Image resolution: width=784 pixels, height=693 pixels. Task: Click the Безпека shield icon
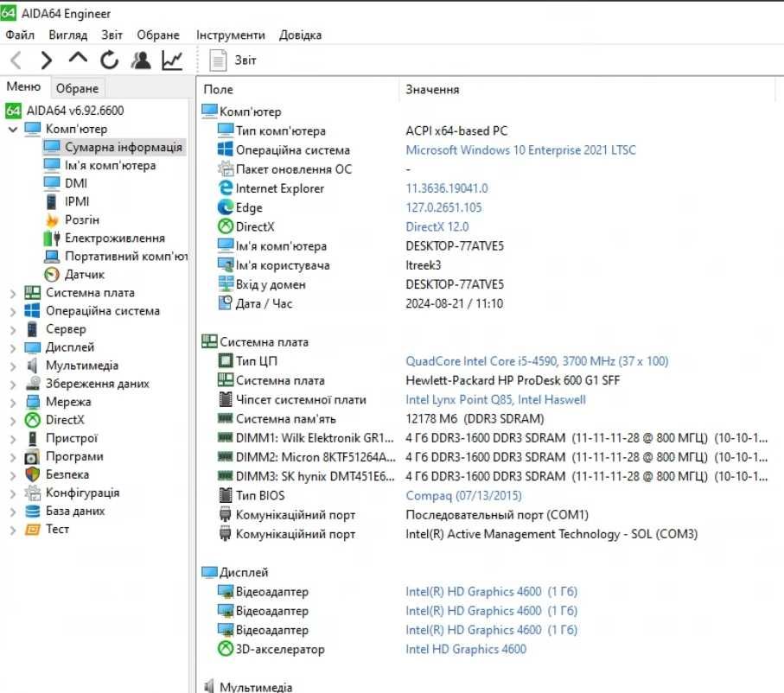click(33, 474)
